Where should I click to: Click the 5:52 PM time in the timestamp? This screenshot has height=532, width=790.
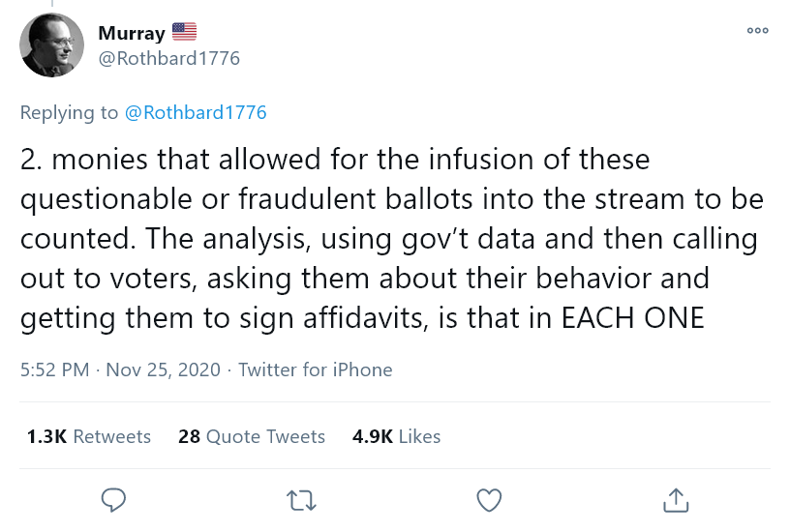coord(54,369)
